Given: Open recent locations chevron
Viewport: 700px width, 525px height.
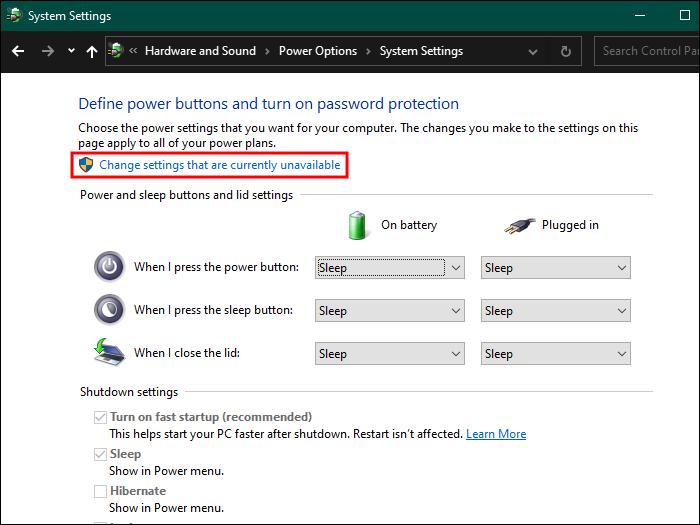Looking at the screenshot, I should point(71,51).
